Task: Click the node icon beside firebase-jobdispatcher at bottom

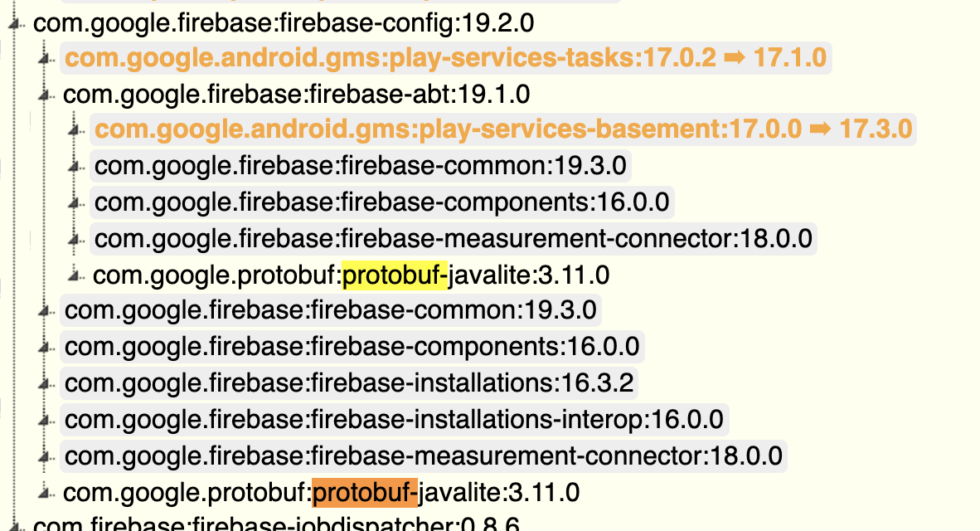Action: tap(13, 524)
